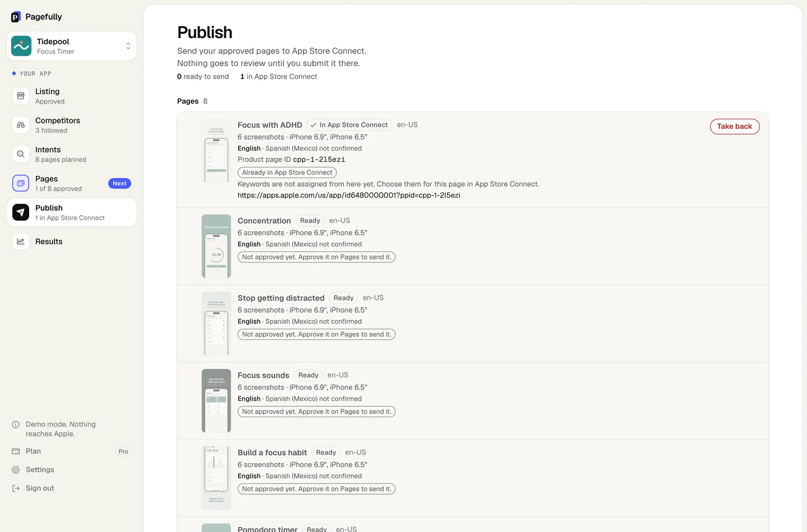
Task: Click the Concentration page title
Action: click(x=264, y=221)
